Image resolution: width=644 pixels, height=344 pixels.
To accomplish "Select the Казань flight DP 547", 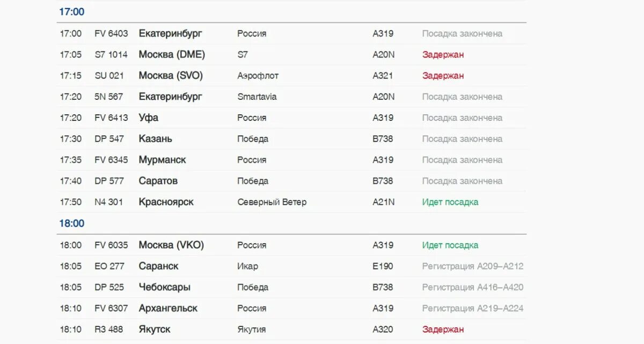I will pyautogui.click(x=291, y=138).
